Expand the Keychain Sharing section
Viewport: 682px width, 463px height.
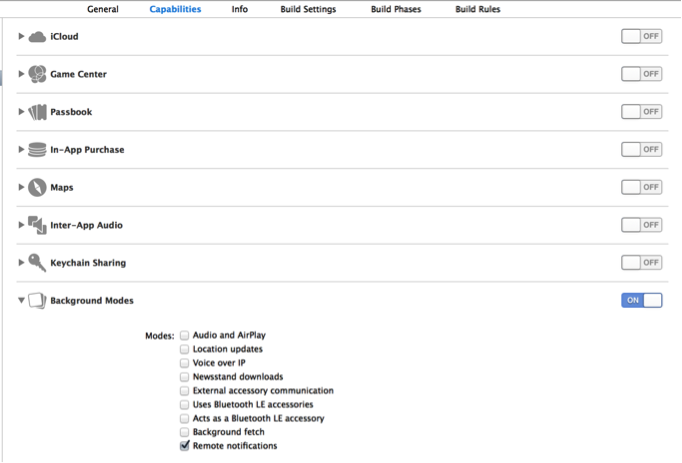click(x=21, y=263)
